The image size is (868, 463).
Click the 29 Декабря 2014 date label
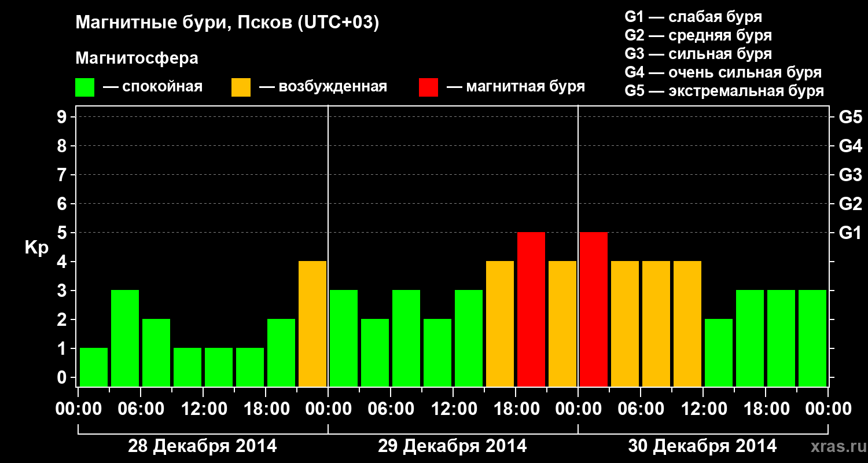pyautogui.click(x=453, y=446)
